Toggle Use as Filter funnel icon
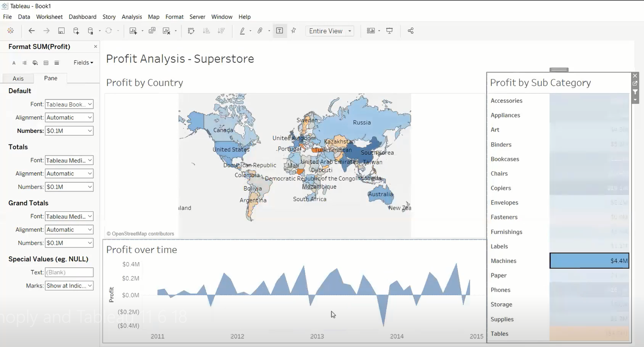Image resolution: width=644 pixels, height=347 pixels. pos(635,92)
